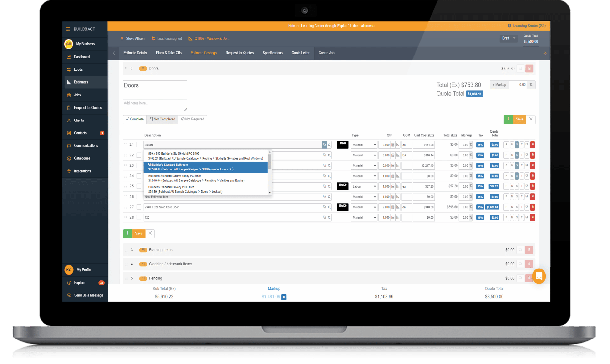Viewport: 610px width, 364px height.
Task: Click the + Markup button
Action: click(x=499, y=85)
